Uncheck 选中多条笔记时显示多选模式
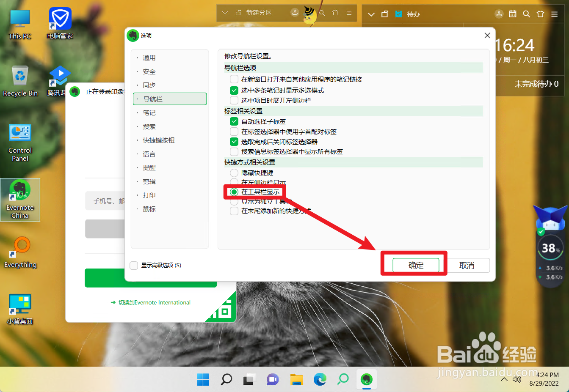The height and width of the screenshot is (392, 569). point(234,90)
